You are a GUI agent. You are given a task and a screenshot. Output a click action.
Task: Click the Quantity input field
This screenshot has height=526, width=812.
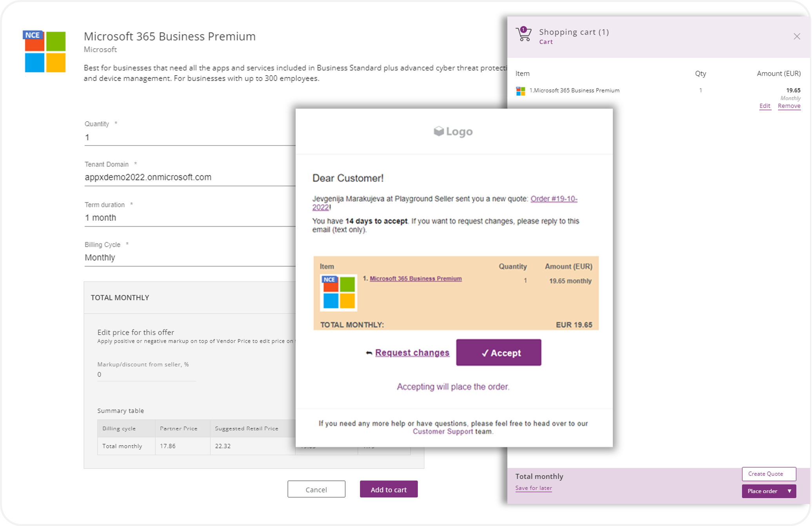[x=190, y=138]
